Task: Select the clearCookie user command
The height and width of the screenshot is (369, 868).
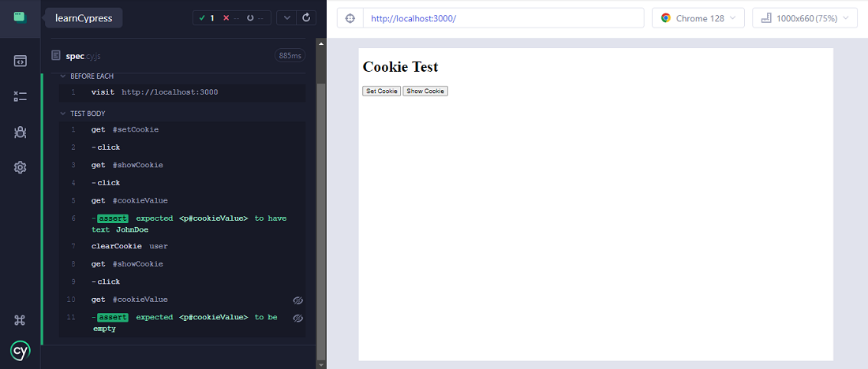Action: (x=182, y=246)
